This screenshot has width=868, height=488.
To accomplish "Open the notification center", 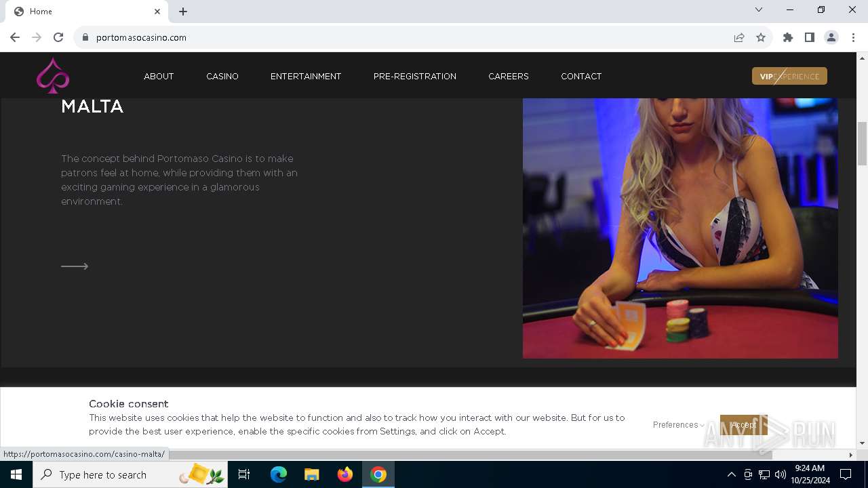I will coord(846,474).
